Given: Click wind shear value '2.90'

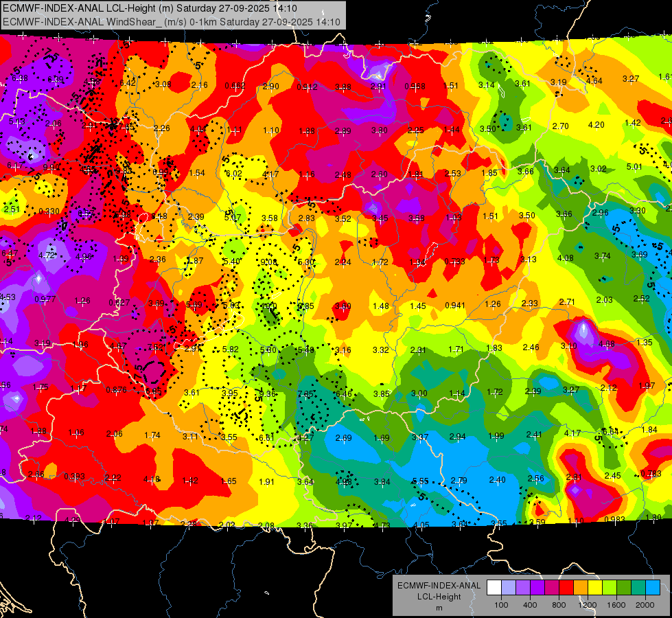Looking at the screenshot, I should (271, 87).
